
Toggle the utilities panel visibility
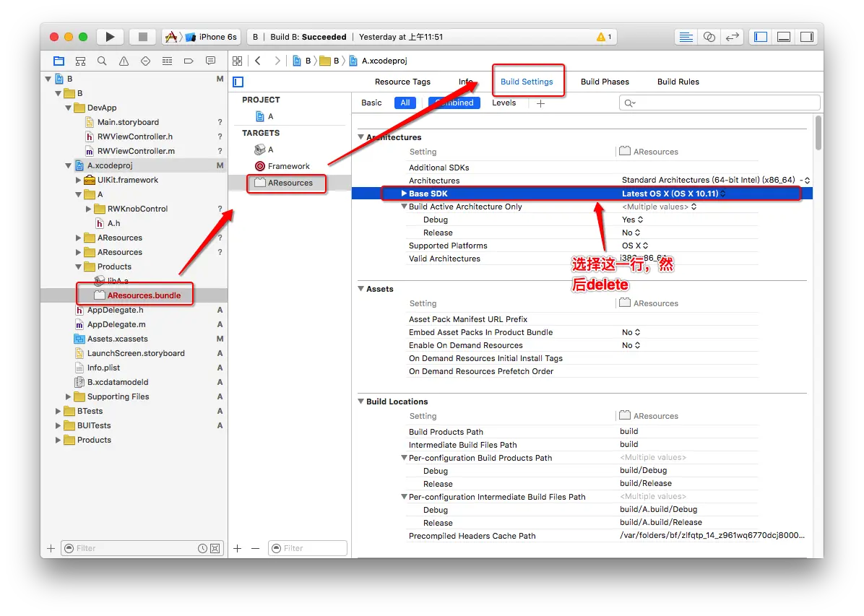coord(807,37)
